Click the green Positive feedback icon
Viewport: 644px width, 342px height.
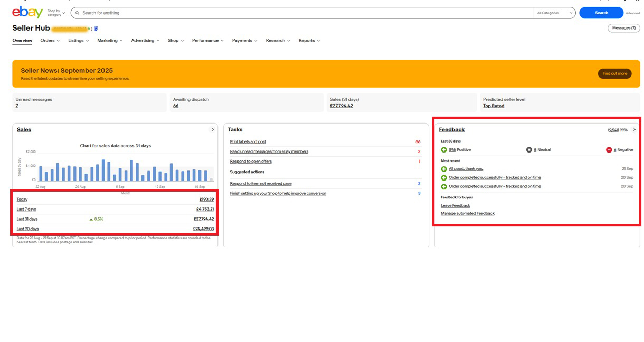point(444,150)
